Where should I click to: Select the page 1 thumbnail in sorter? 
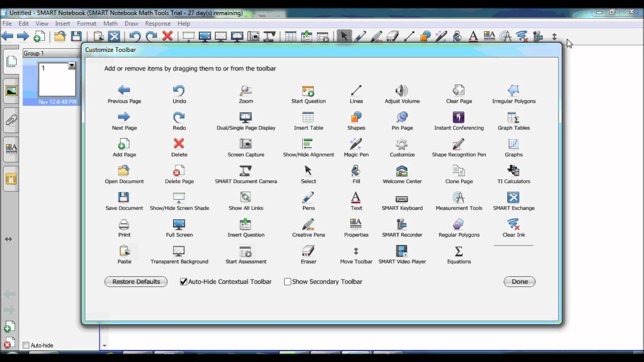pyautogui.click(x=57, y=79)
